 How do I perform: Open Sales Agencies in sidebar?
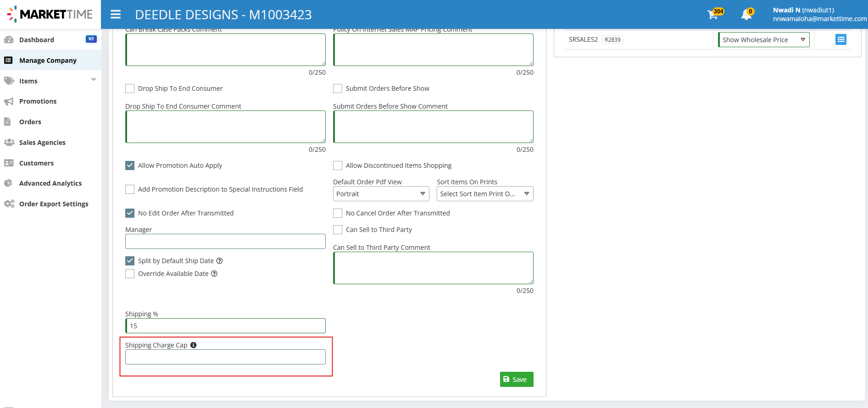click(x=42, y=143)
